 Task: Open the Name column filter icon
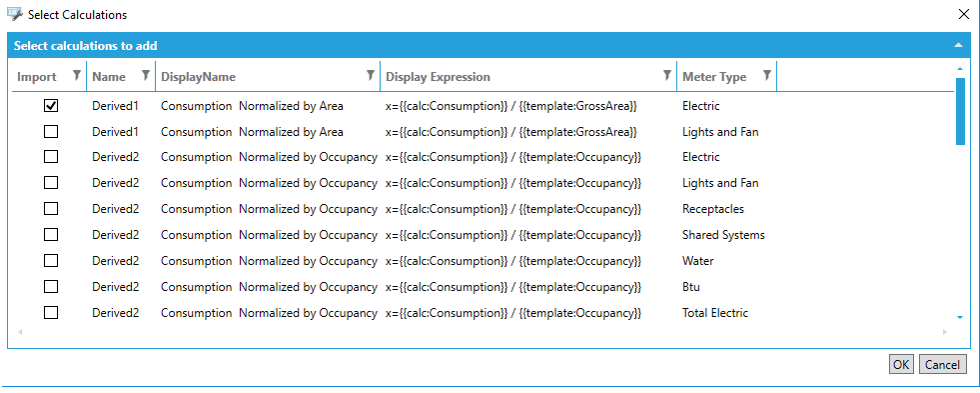pos(146,76)
